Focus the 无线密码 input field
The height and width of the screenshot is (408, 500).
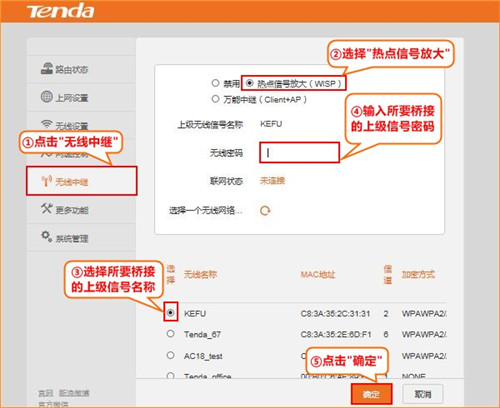coord(299,153)
